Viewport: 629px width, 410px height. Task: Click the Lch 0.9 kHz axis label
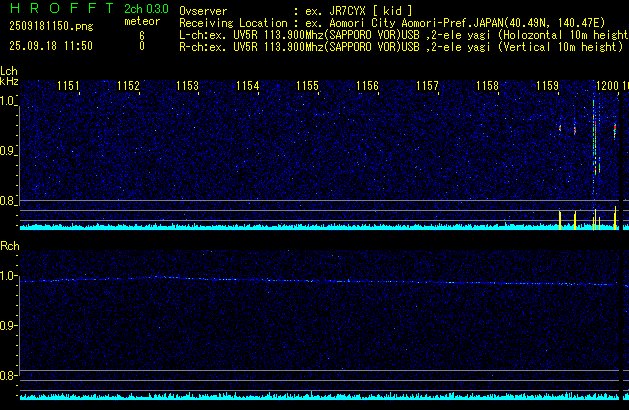9,151
